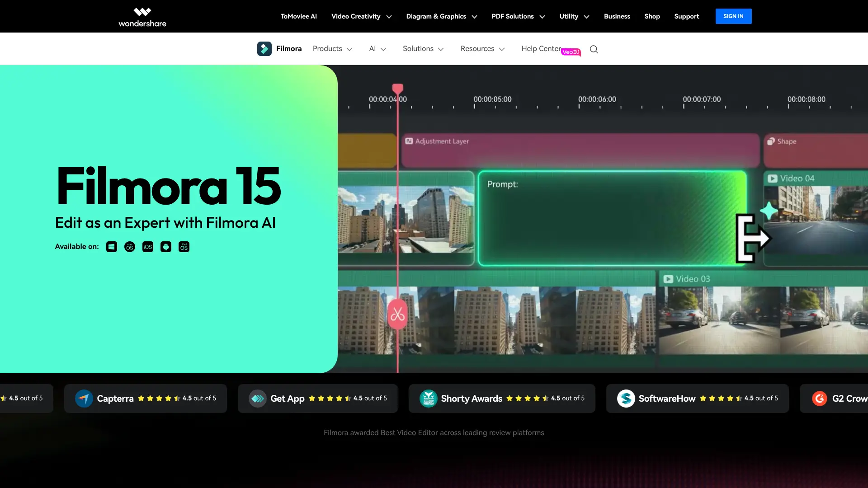
Task: Click the timeline playhead marker
Action: coord(398,89)
